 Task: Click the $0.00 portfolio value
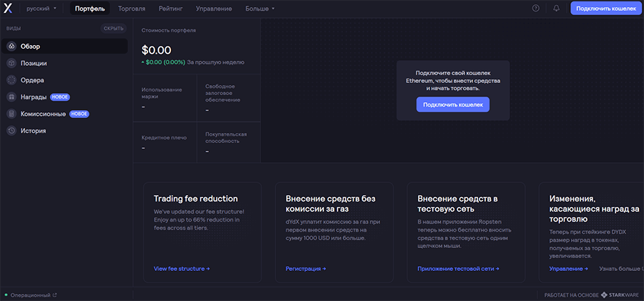click(x=157, y=50)
